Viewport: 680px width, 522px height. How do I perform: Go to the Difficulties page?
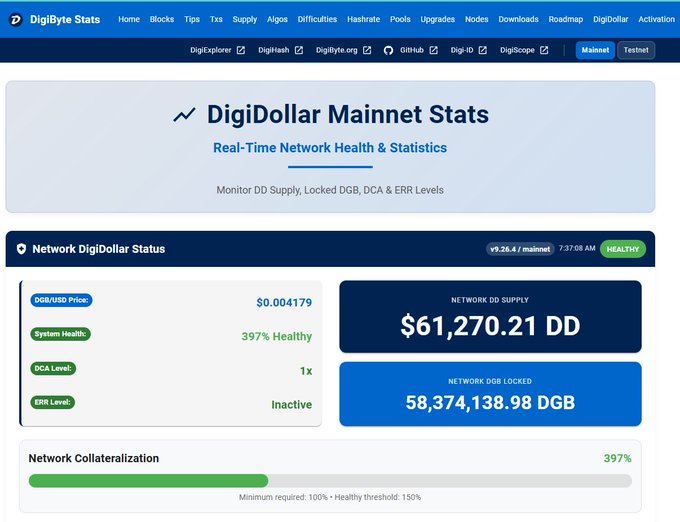pyautogui.click(x=317, y=20)
